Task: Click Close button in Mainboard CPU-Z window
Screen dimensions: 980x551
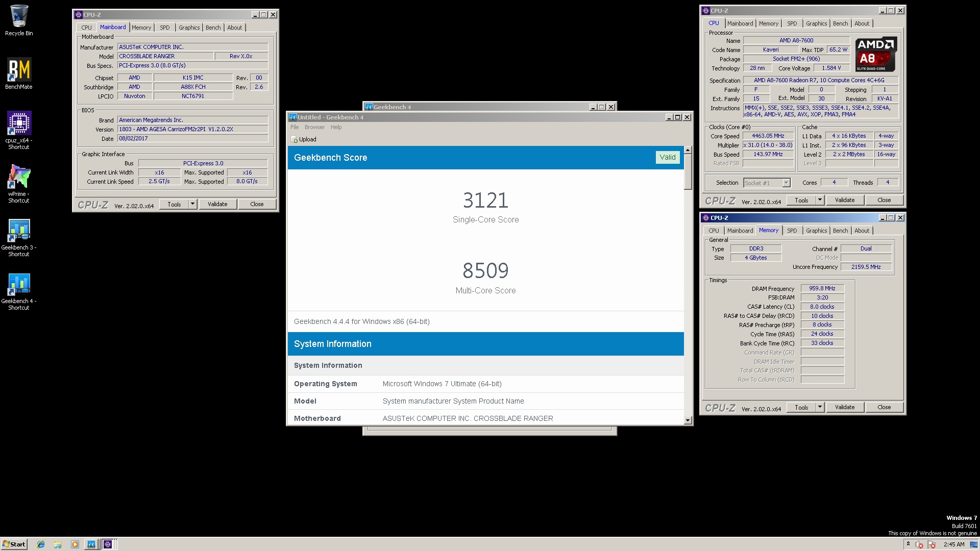Action: (257, 204)
